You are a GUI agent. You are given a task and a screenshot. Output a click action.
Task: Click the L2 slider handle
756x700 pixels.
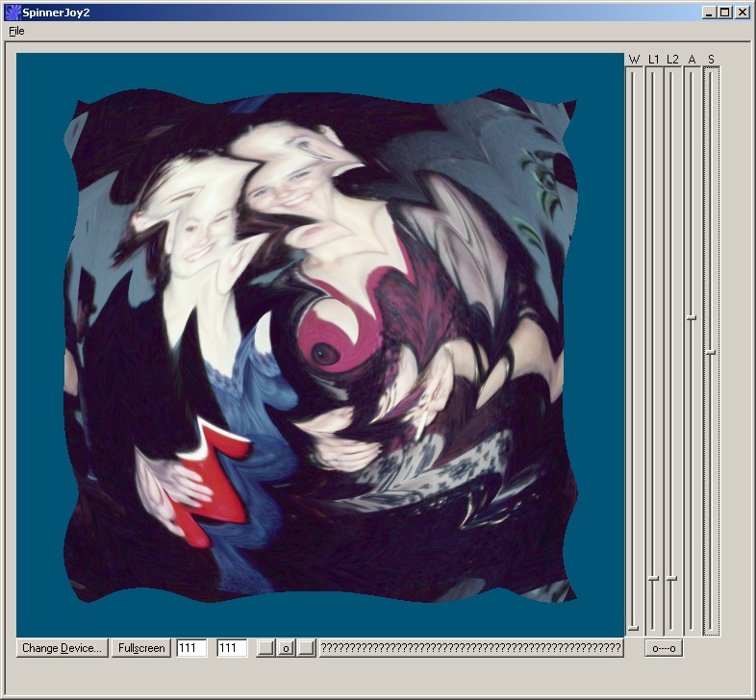[x=672, y=578]
